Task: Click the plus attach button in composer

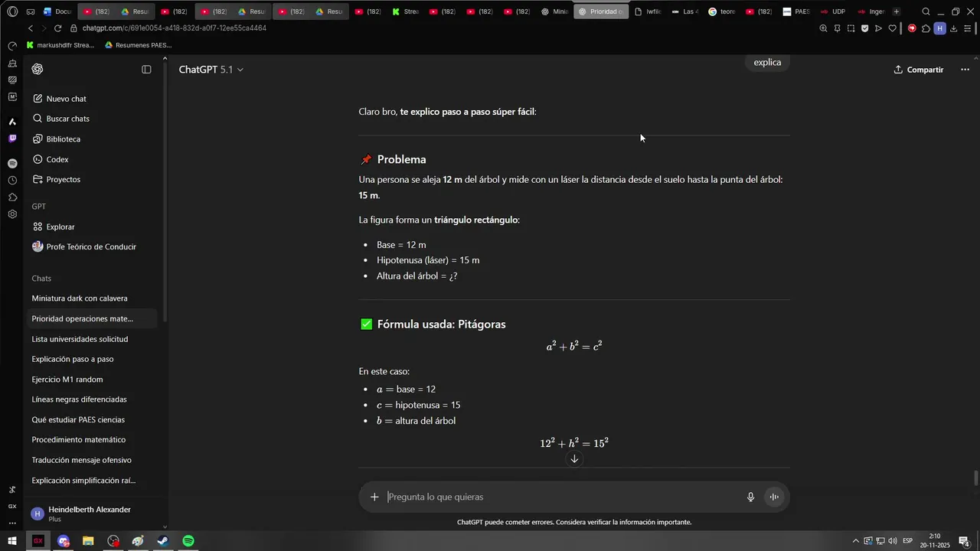Action: [x=374, y=497]
